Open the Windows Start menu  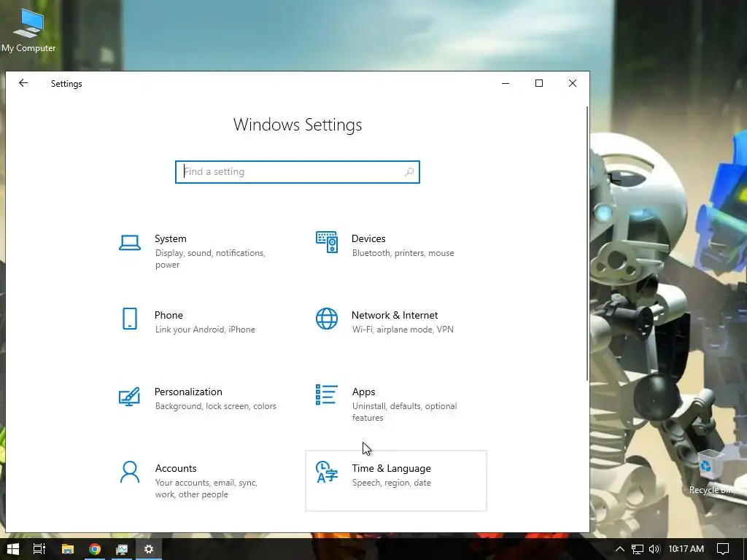13,549
